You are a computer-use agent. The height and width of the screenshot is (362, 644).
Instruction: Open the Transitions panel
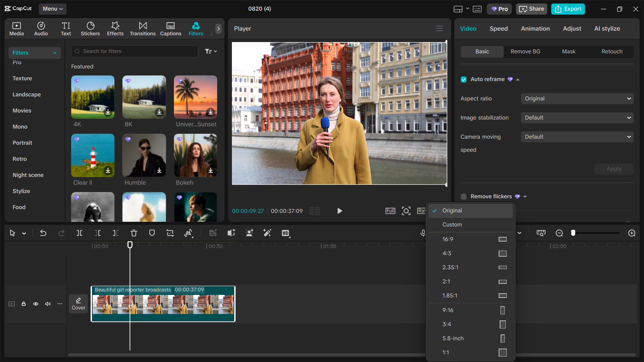point(143,29)
